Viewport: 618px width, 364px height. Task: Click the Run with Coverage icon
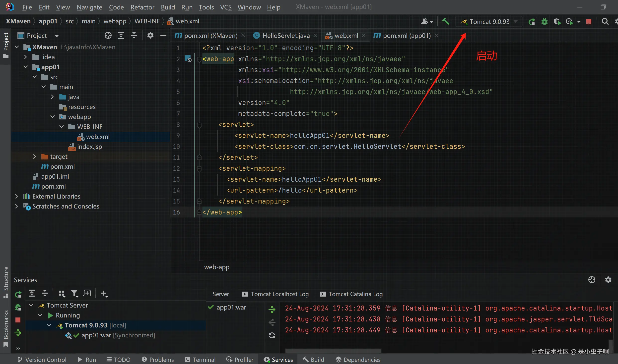[x=557, y=22]
